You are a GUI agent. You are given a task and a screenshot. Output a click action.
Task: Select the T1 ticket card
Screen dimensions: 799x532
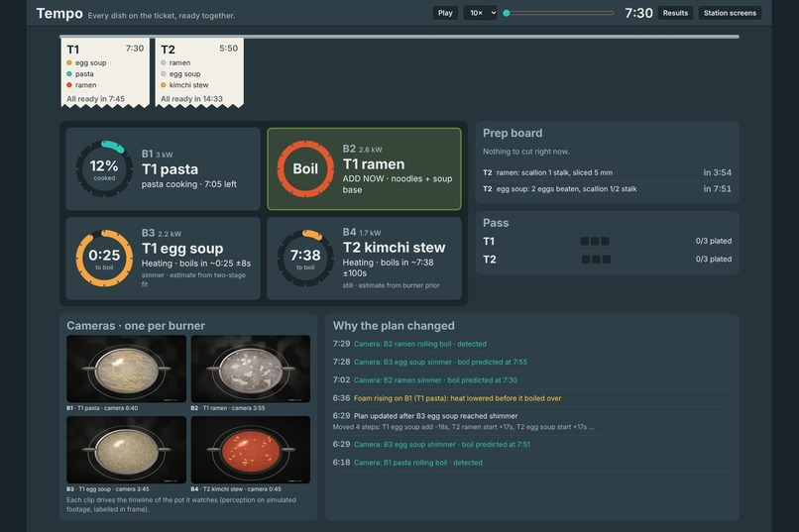click(105, 72)
